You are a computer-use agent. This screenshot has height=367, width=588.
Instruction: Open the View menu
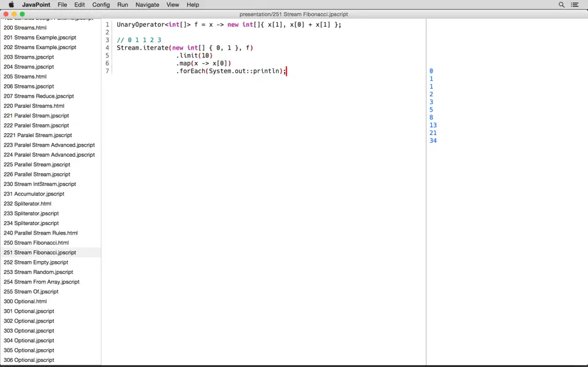tap(172, 4)
